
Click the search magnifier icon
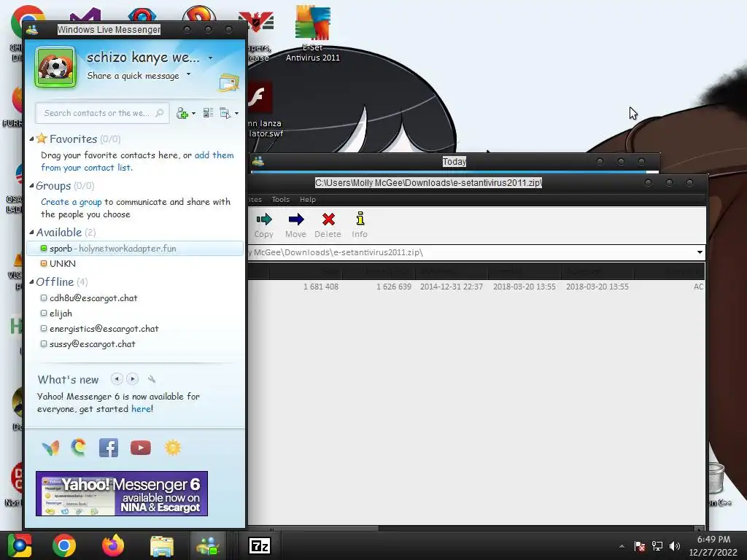click(160, 113)
